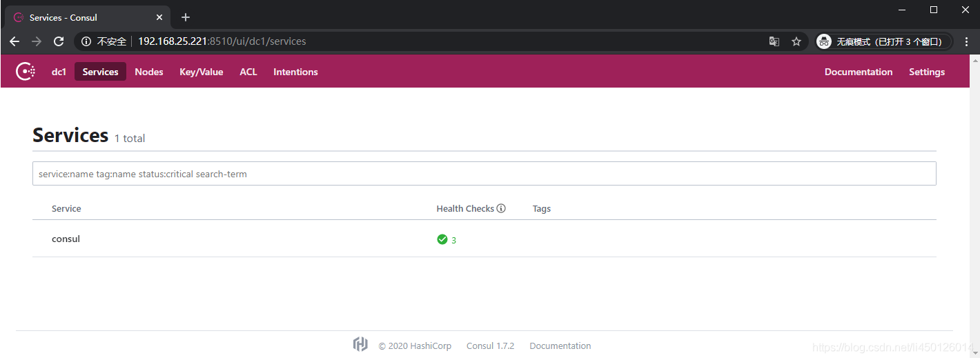The image size is (980, 360).
Task: Open Settings in top navigation
Action: pos(927,72)
